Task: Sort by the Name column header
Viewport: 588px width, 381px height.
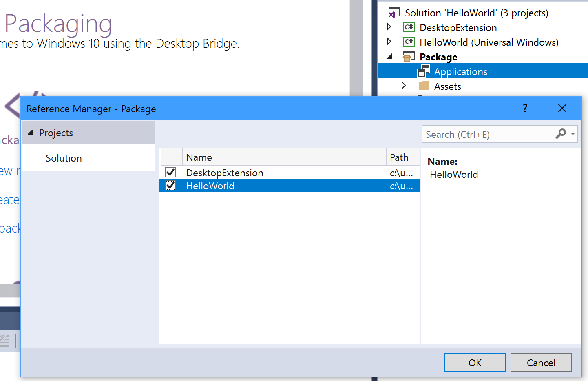Action: click(284, 157)
